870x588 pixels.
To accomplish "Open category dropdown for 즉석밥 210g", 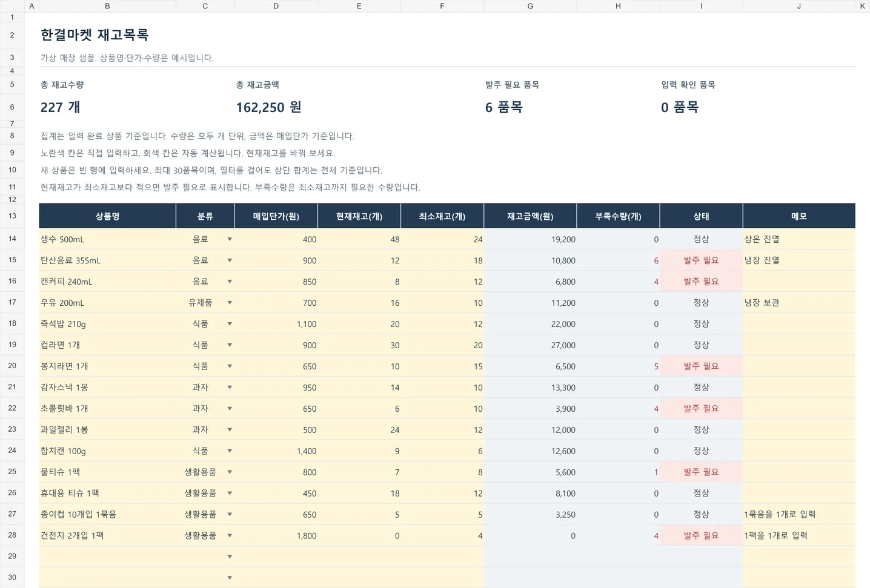I will point(230,324).
